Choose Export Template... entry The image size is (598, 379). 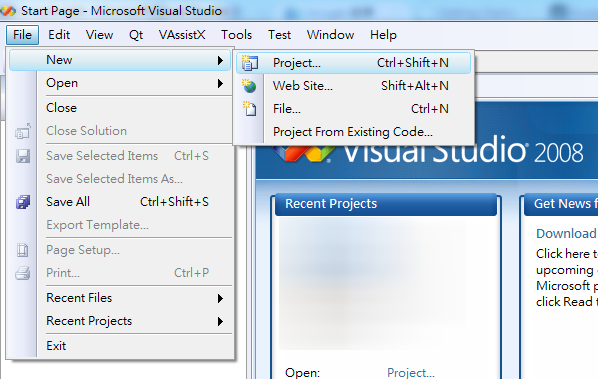click(x=120, y=225)
